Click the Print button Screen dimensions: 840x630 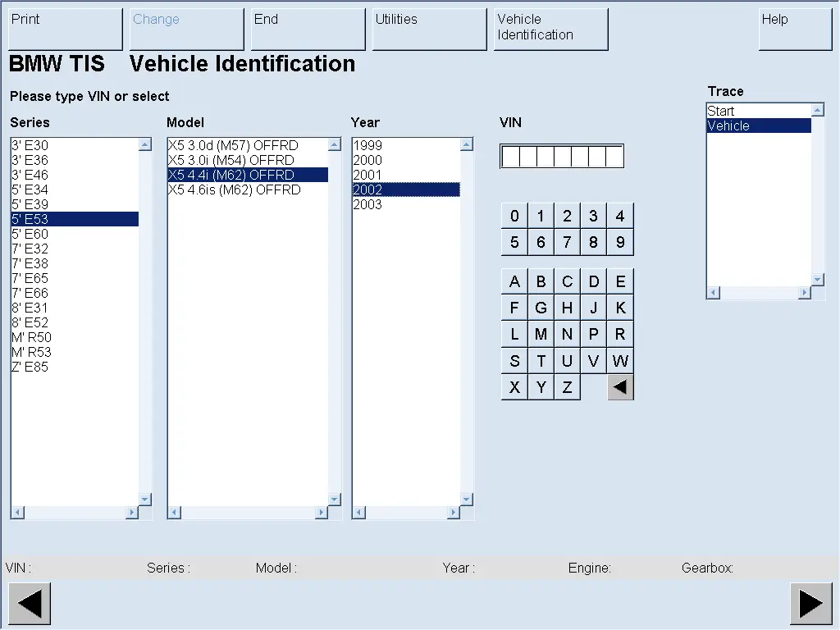point(65,29)
